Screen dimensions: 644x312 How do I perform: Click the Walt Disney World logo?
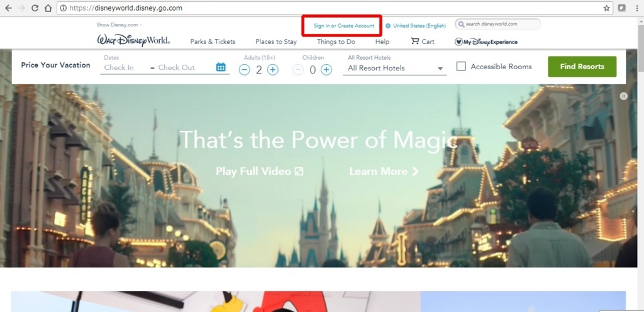coord(133,40)
